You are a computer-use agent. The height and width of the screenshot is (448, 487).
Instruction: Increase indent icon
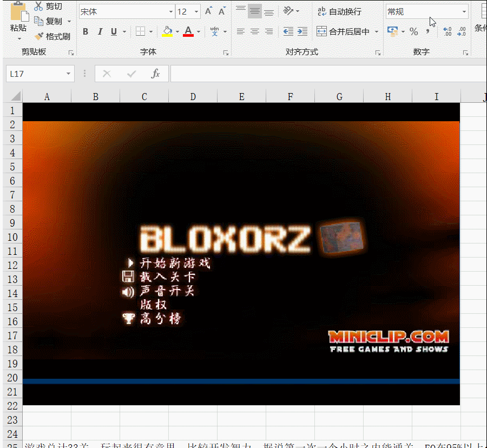click(x=302, y=31)
